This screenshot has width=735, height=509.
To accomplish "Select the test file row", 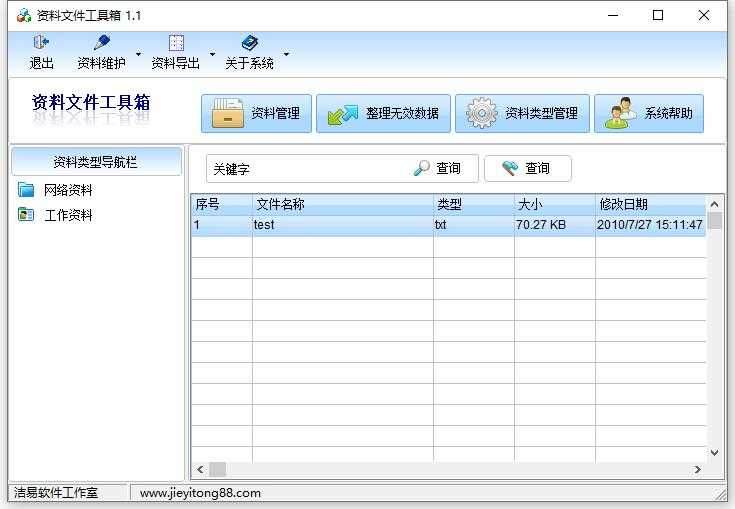I will 342,225.
